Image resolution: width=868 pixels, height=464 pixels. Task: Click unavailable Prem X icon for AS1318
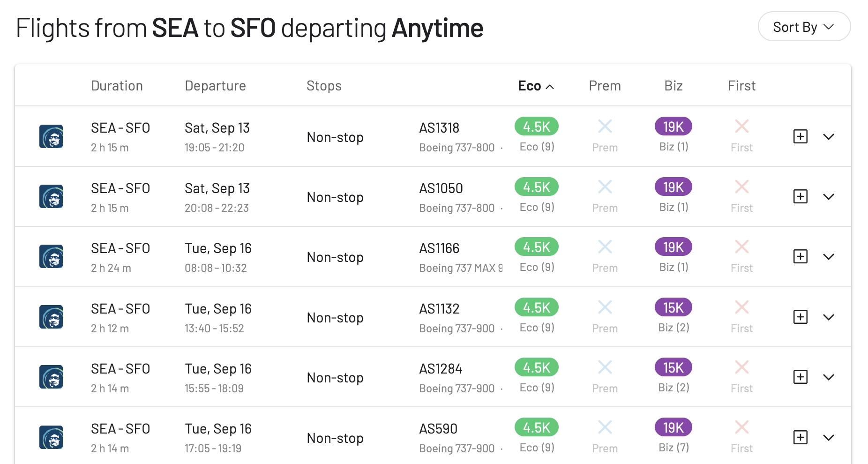pyautogui.click(x=605, y=126)
